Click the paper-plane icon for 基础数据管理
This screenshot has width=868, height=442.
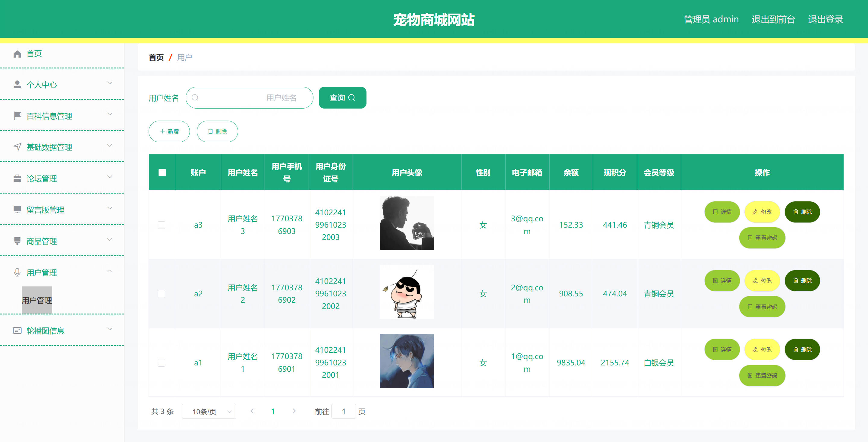tap(17, 147)
